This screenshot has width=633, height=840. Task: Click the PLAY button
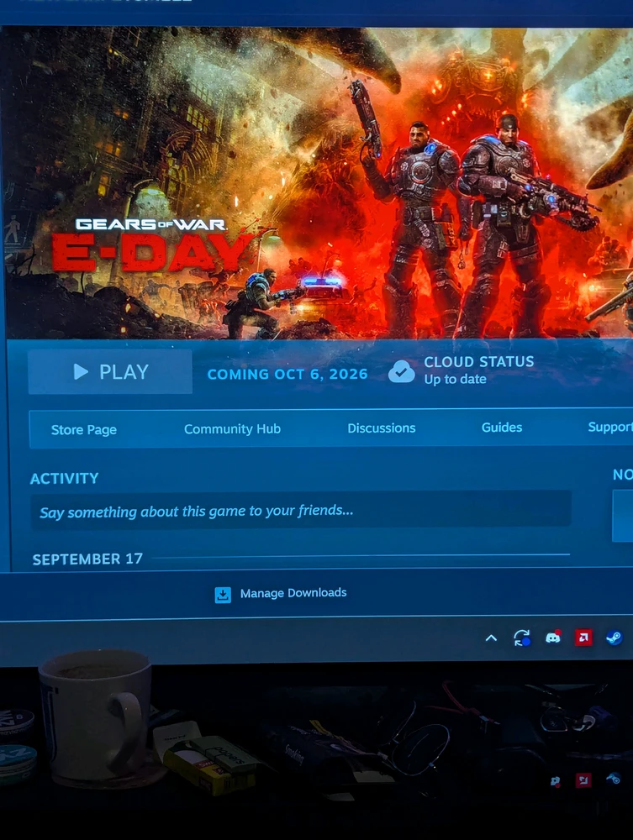click(x=110, y=372)
